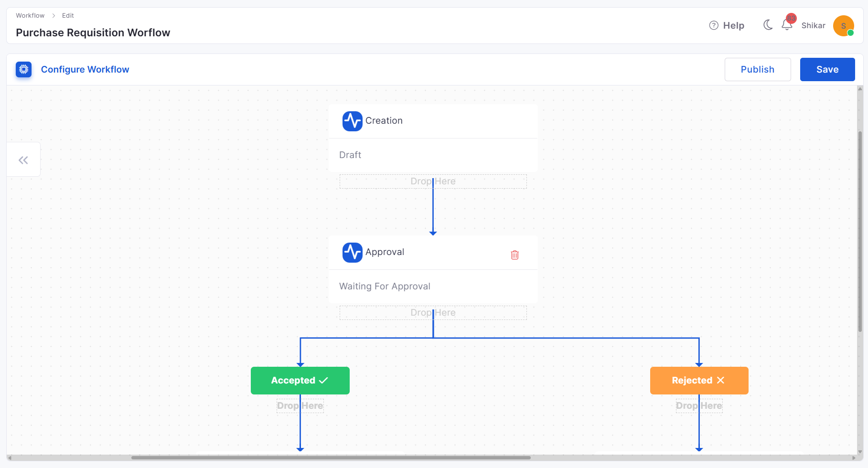Click the Creation node pulse icon

pyautogui.click(x=353, y=121)
